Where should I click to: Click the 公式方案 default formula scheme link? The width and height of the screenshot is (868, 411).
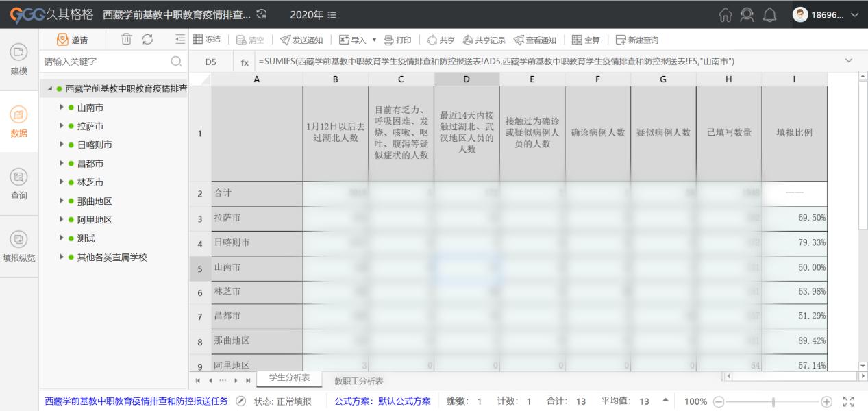pos(382,401)
